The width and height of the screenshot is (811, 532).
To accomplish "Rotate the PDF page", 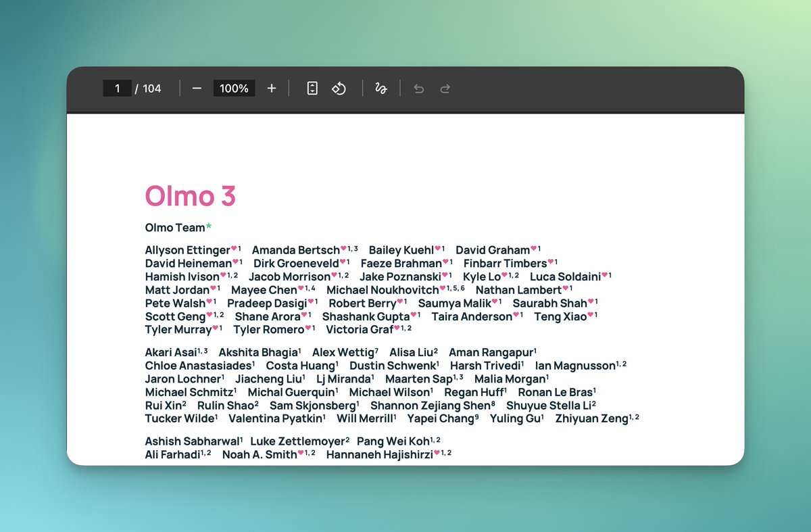I will (339, 89).
